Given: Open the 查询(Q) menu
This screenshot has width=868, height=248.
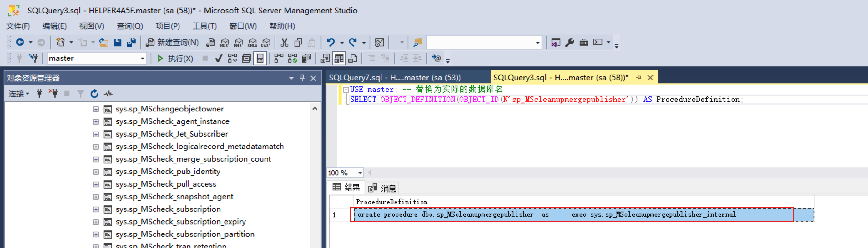Looking at the screenshot, I should click(130, 26).
